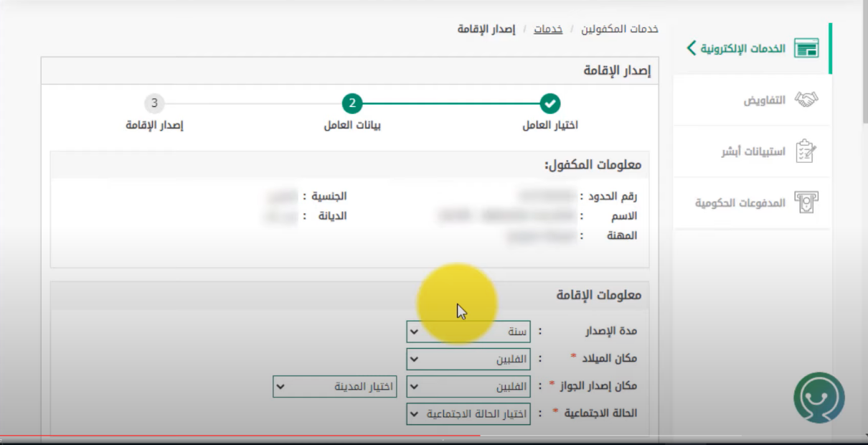Click معلومات الإقامة section heading
The image size is (868, 445).
[x=599, y=295]
